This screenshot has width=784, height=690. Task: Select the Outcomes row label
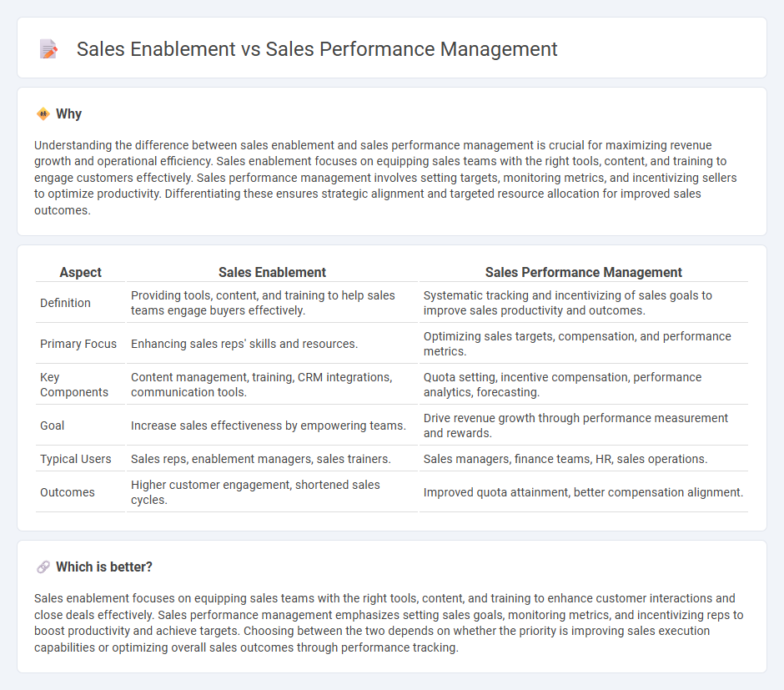click(68, 492)
